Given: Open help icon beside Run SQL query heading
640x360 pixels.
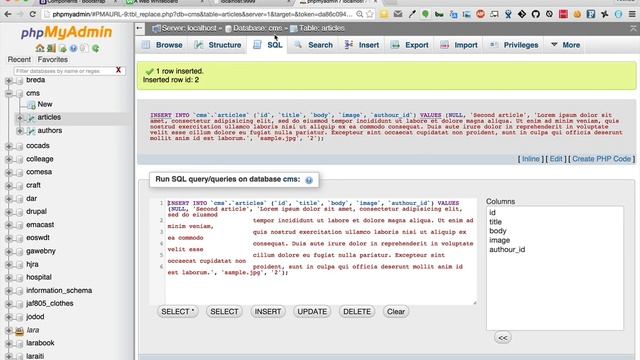Looking at the screenshot, I should [309, 180].
